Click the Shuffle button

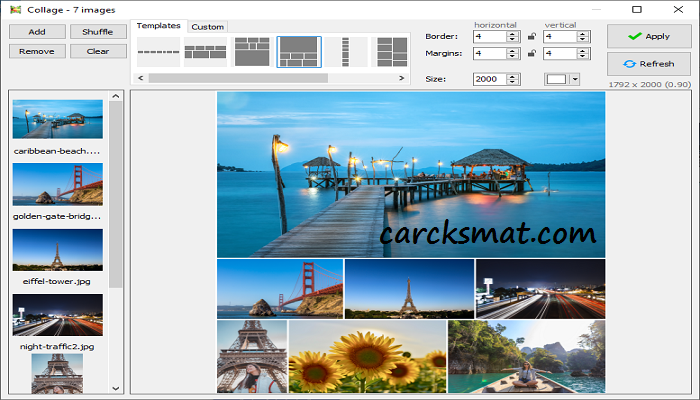pos(98,32)
